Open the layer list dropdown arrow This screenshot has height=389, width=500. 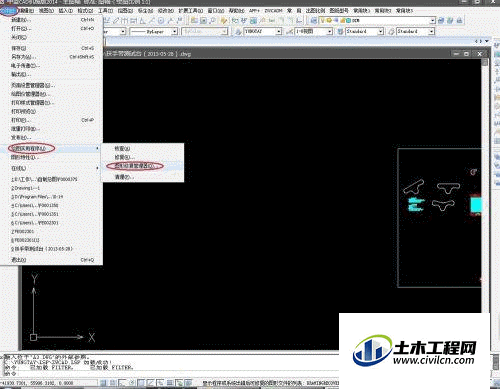[x=432, y=21]
